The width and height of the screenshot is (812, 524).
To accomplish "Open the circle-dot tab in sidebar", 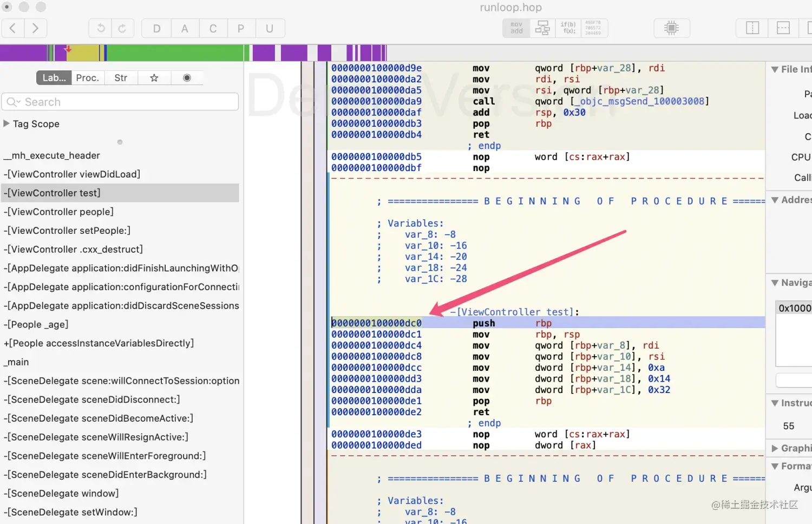I will coord(187,78).
